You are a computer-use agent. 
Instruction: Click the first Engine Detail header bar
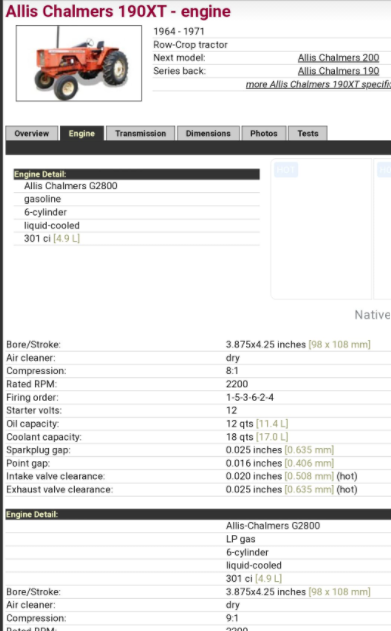(x=136, y=174)
